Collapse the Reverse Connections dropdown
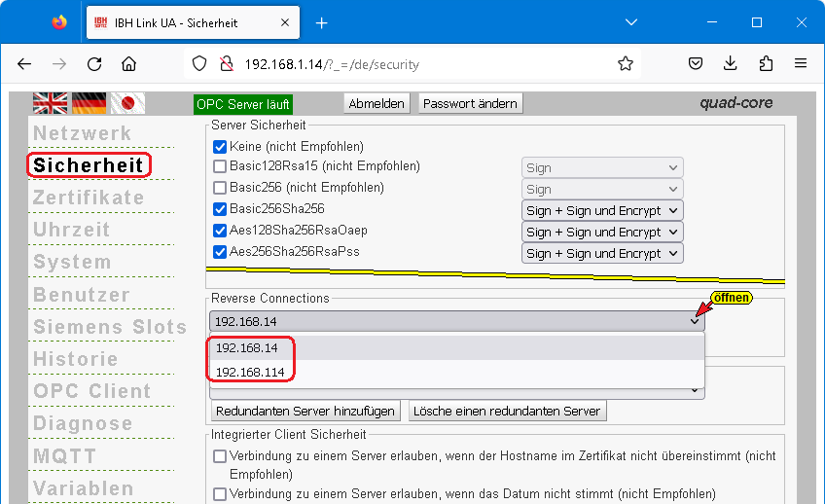 (x=456, y=321)
